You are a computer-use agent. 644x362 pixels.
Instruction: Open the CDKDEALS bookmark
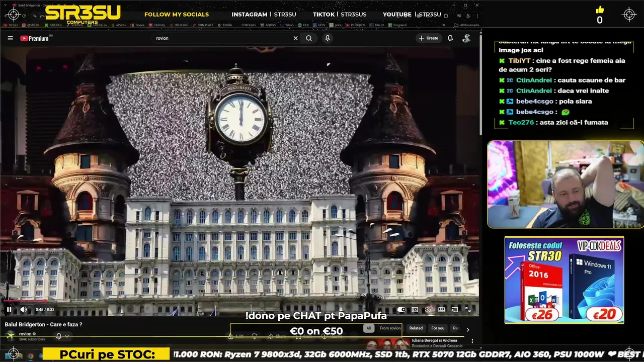tap(248, 25)
